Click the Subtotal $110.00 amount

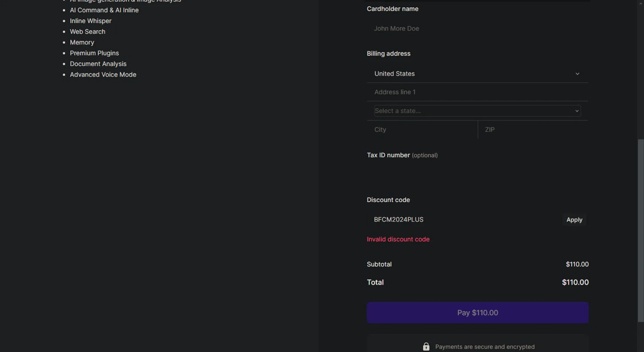pyautogui.click(x=577, y=264)
